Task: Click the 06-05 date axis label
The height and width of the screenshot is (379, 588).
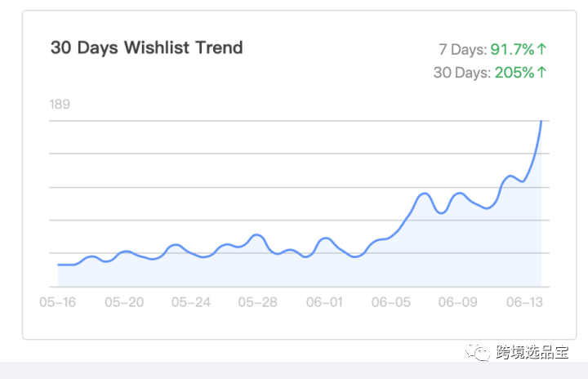Action: click(x=391, y=302)
